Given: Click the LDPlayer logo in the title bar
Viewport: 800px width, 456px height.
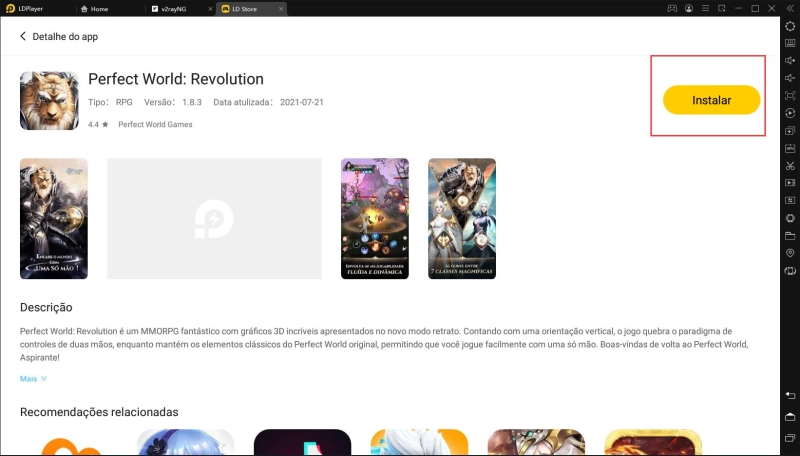Looking at the screenshot, I should [10, 9].
